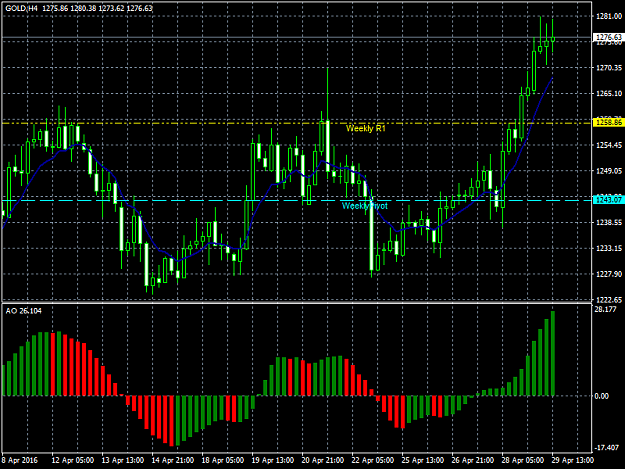The height and width of the screenshot is (469, 625).
Task: Click the 1233.15 price axis label
Action: pos(609,248)
